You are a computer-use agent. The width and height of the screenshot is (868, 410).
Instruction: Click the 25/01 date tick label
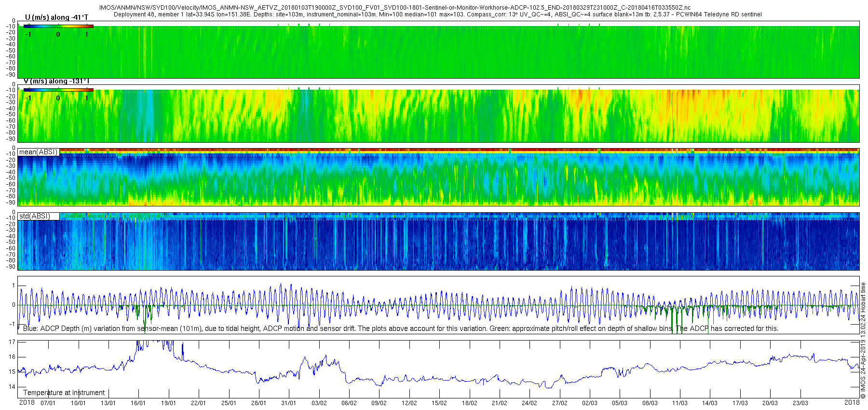229,403
